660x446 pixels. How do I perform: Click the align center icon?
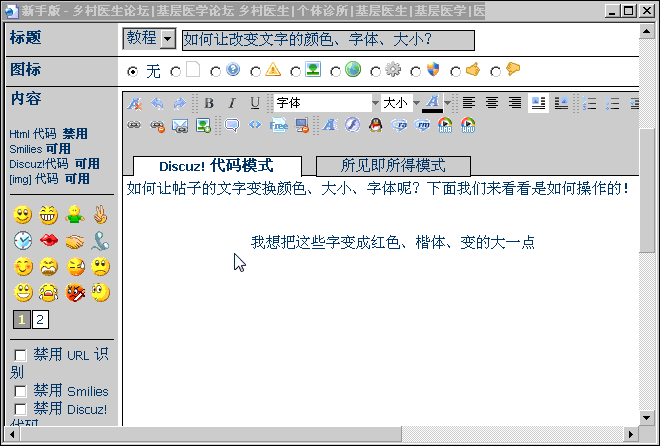(493, 103)
